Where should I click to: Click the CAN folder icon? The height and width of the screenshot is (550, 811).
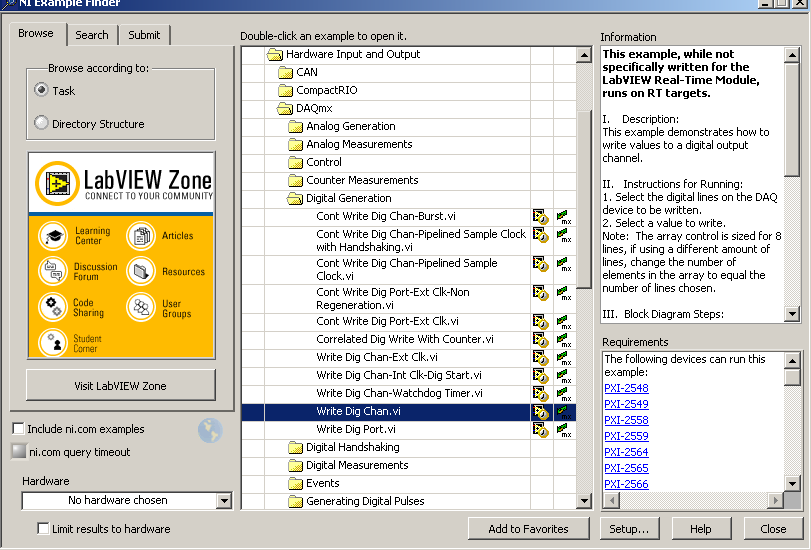point(286,72)
